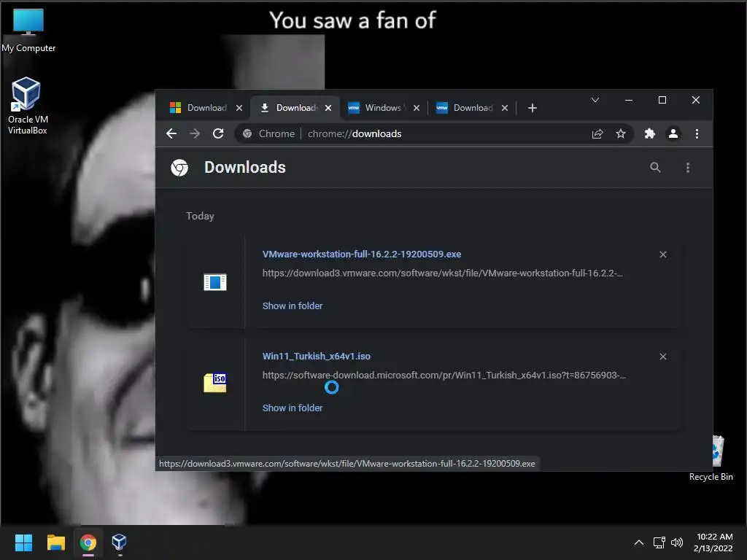The width and height of the screenshot is (747, 560).
Task: Select the Oracle VM VirtualBox desktop shortcut
Action: point(27,106)
